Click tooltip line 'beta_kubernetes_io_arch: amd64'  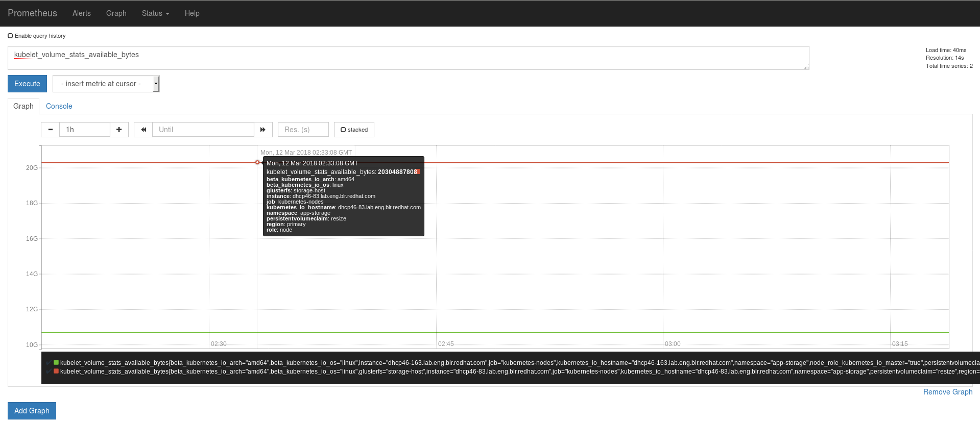click(x=310, y=179)
